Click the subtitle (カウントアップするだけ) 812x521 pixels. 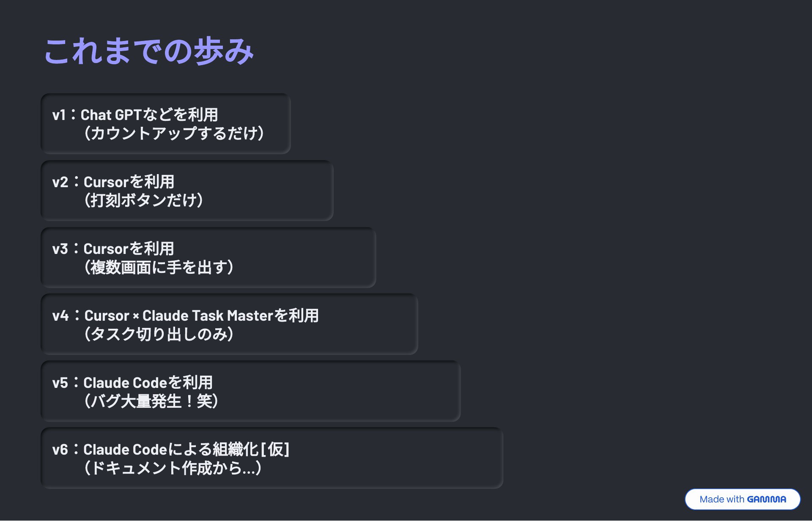174,133
